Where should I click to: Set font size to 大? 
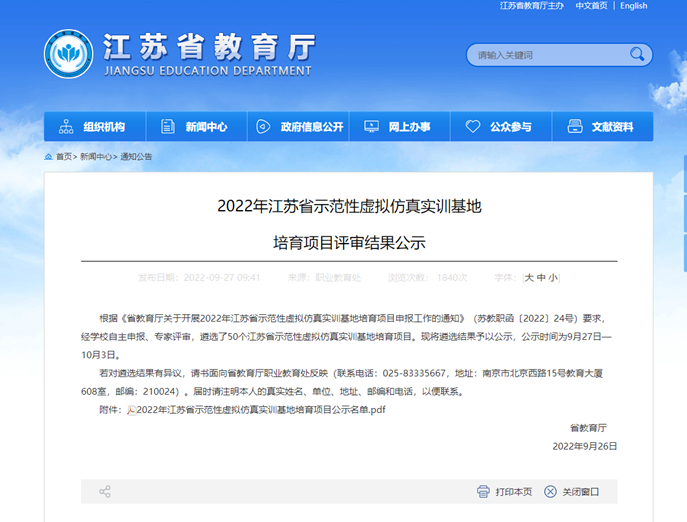coord(529,277)
